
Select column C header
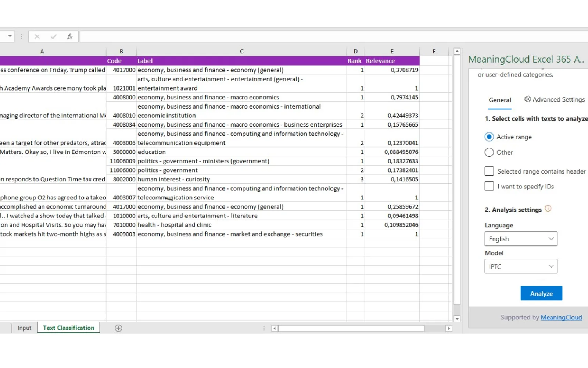click(241, 52)
